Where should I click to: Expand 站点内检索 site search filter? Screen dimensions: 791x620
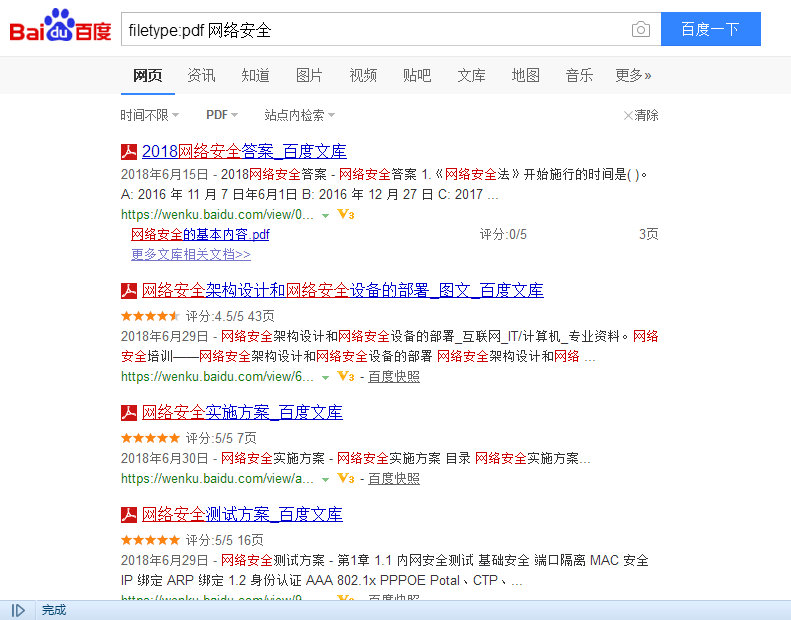click(x=300, y=115)
